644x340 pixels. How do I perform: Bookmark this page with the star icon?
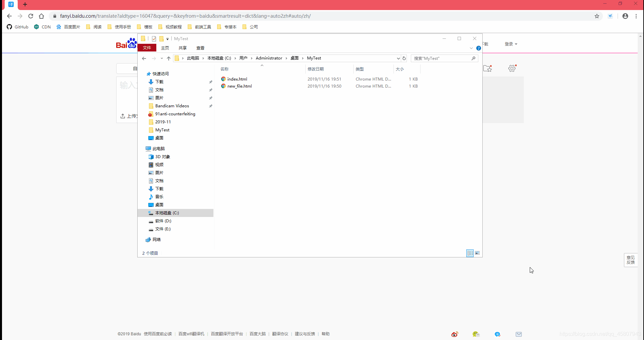[597, 16]
